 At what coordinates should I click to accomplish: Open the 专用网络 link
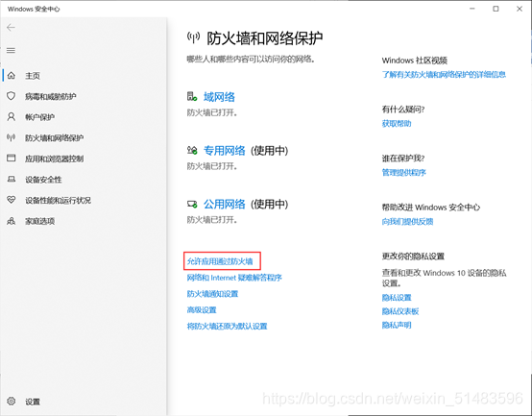(225, 150)
